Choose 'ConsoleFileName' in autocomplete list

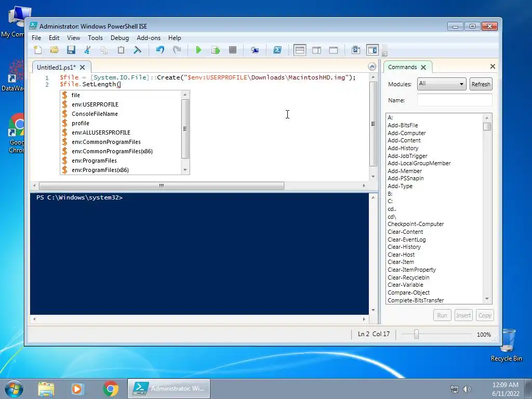click(x=121, y=114)
